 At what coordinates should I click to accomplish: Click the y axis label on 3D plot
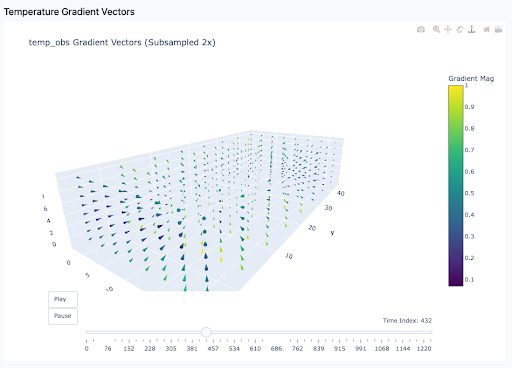332,233
